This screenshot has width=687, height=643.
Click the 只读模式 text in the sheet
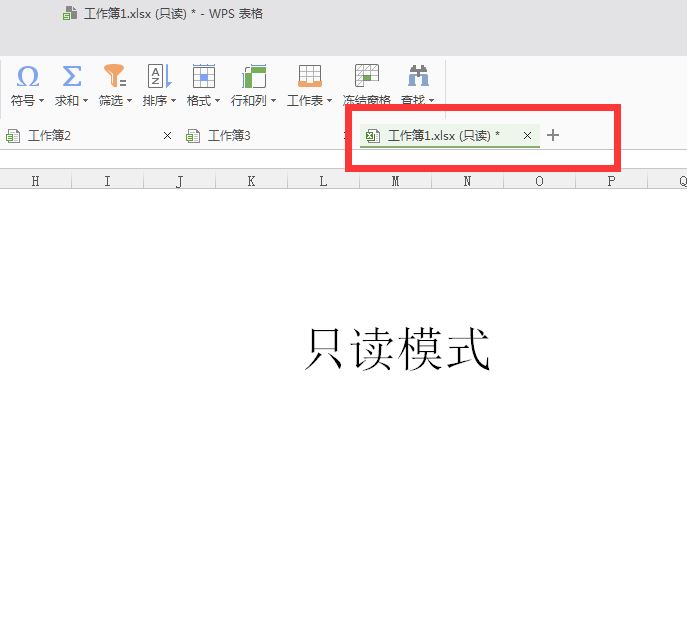point(397,349)
